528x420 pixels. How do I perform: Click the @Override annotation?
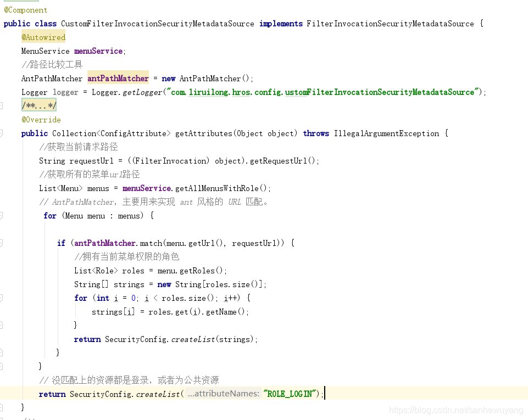point(41,120)
